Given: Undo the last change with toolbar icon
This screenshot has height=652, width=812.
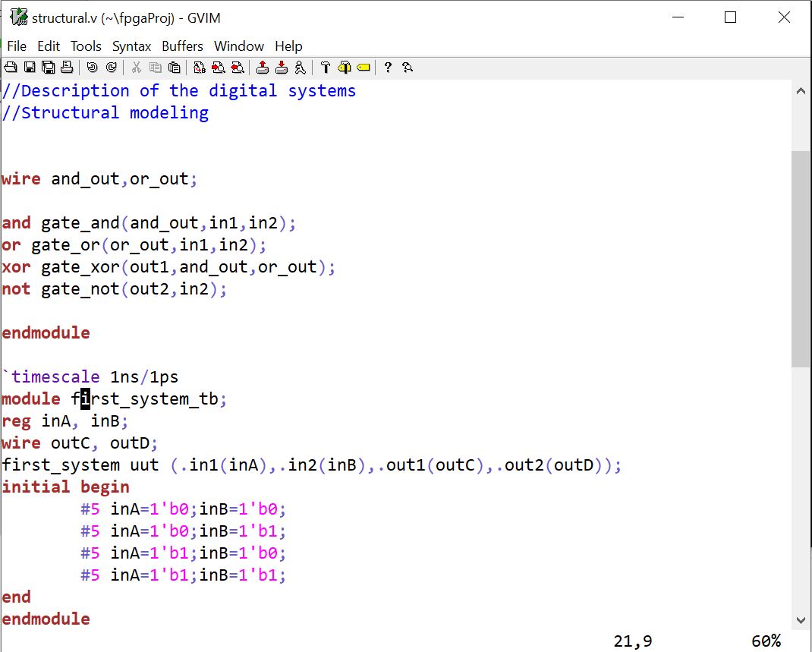Looking at the screenshot, I should pos(92,68).
